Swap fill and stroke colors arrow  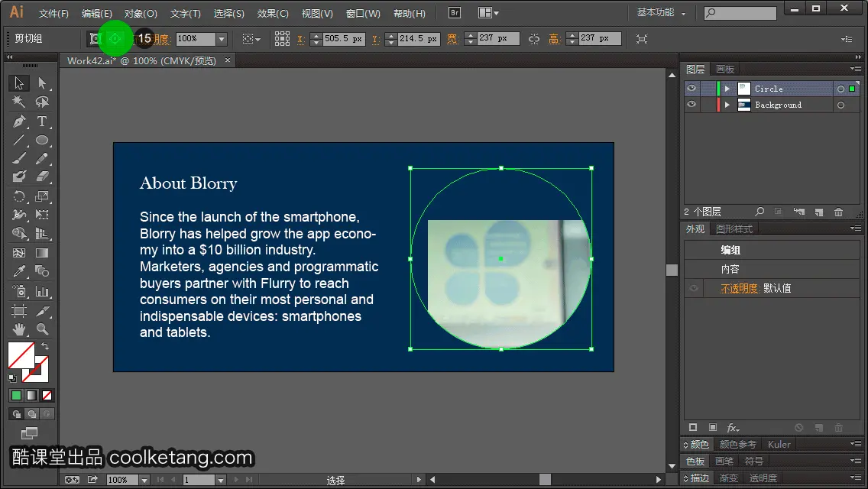coord(45,346)
